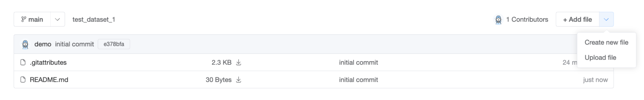Download the .gitattributes file
This screenshot has width=644, height=100.
click(x=238, y=62)
